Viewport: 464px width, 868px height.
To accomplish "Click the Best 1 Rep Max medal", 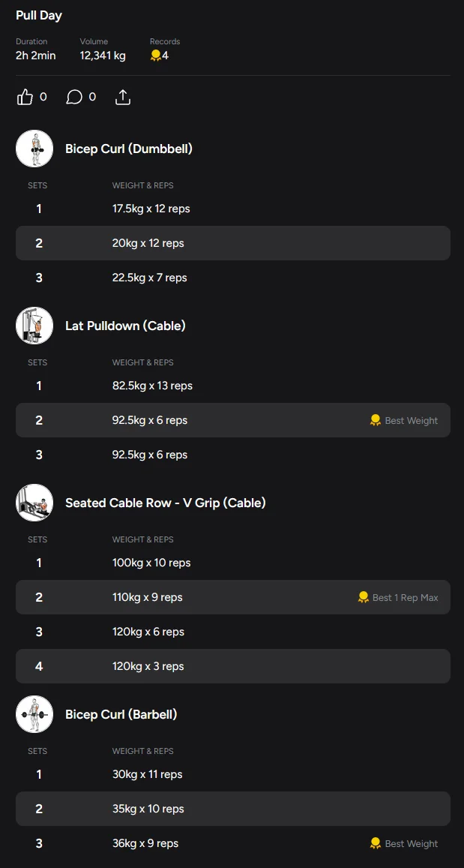I will pyautogui.click(x=364, y=598).
